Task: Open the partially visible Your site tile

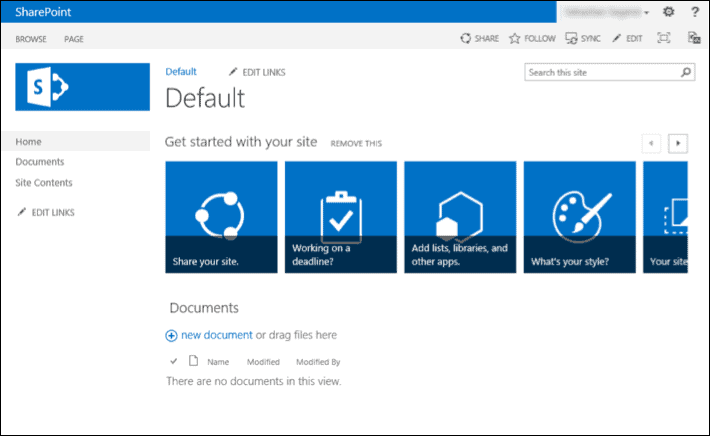Action: (x=666, y=217)
